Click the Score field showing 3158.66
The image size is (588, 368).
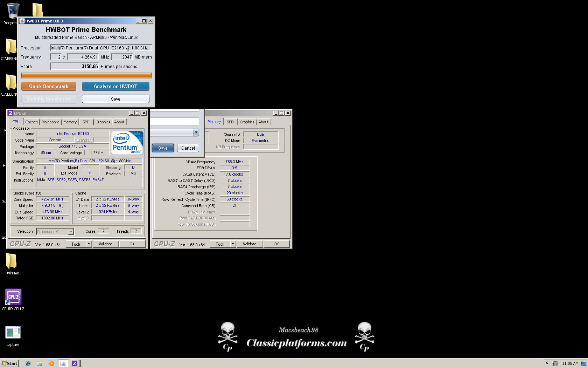tap(75, 66)
